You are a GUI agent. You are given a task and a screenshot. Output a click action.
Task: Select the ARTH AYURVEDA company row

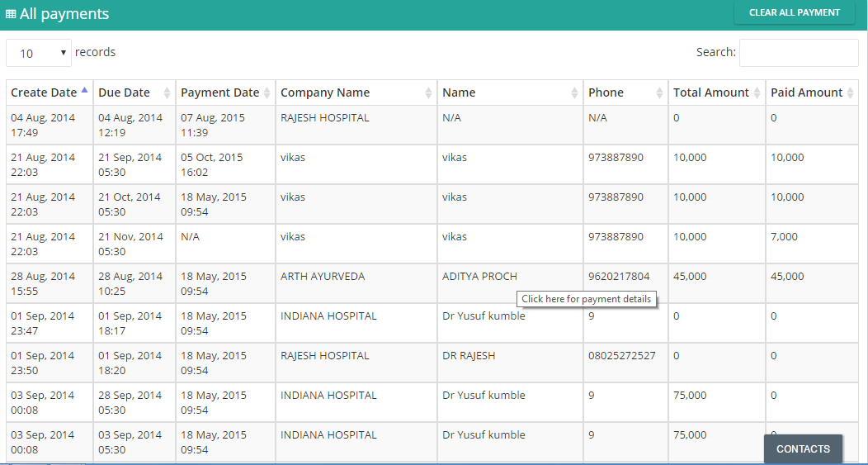432,283
